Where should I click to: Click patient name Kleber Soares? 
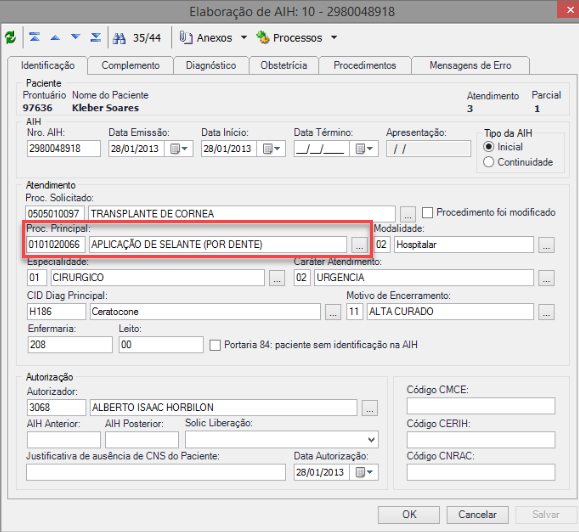[105, 108]
